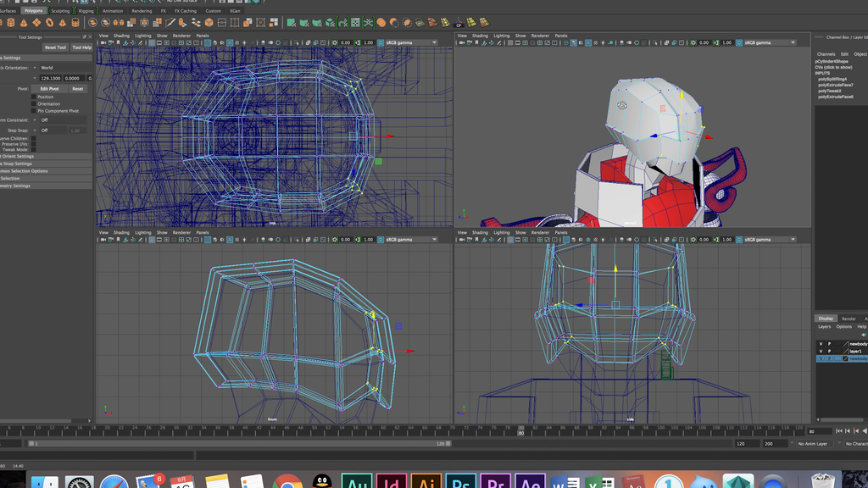Toggle visibility of layer1 in Layer Editor
This screenshot has height=488, width=868.
click(821, 351)
